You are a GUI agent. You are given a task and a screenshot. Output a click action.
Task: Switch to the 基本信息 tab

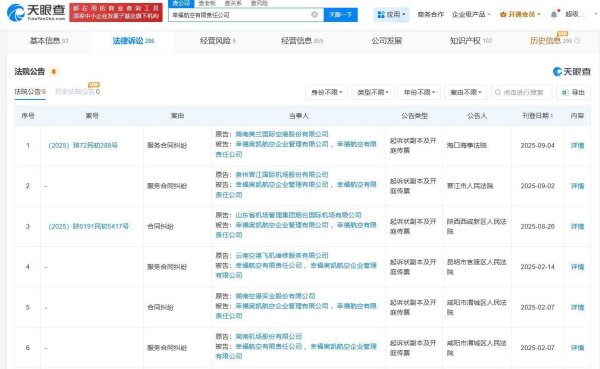point(49,41)
